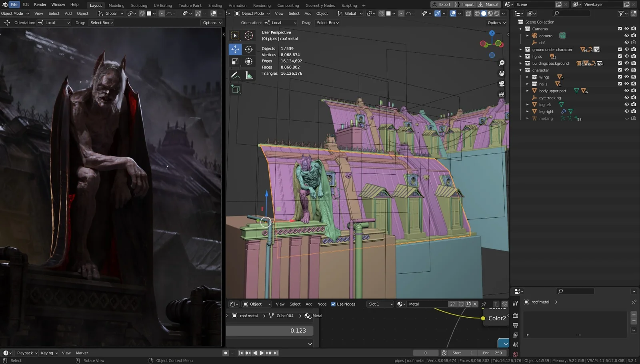Click the Scale tool icon in the toolbar
Screen dimensions: 640x364
point(235,61)
